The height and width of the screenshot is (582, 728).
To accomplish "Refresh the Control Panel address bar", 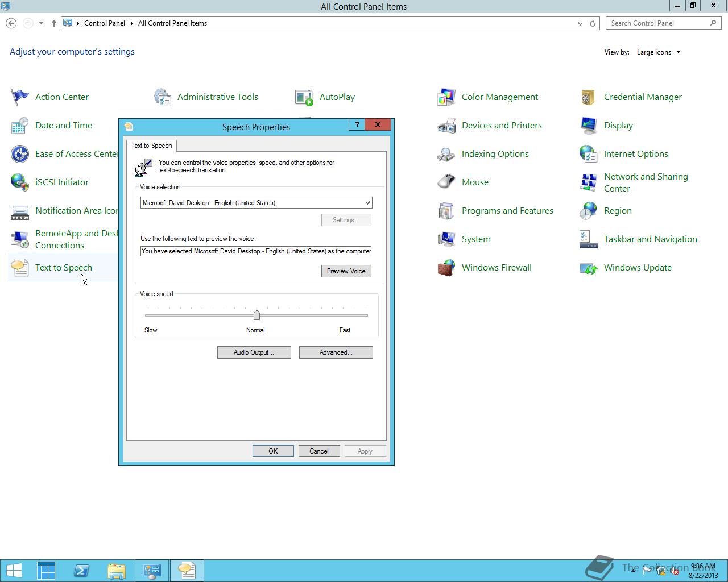I will [x=592, y=23].
